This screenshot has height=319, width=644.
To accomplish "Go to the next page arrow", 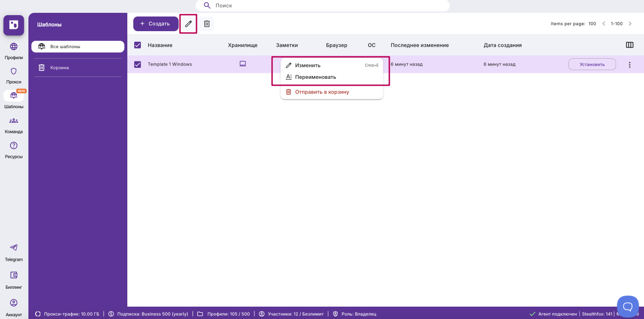I will [630, 24].
